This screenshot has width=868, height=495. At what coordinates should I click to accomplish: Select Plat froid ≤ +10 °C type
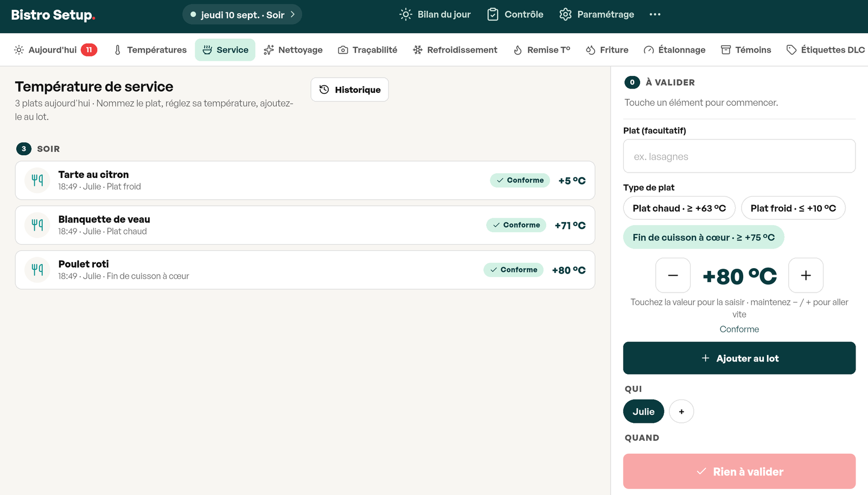pyautogui.click(x=793, y=208)
